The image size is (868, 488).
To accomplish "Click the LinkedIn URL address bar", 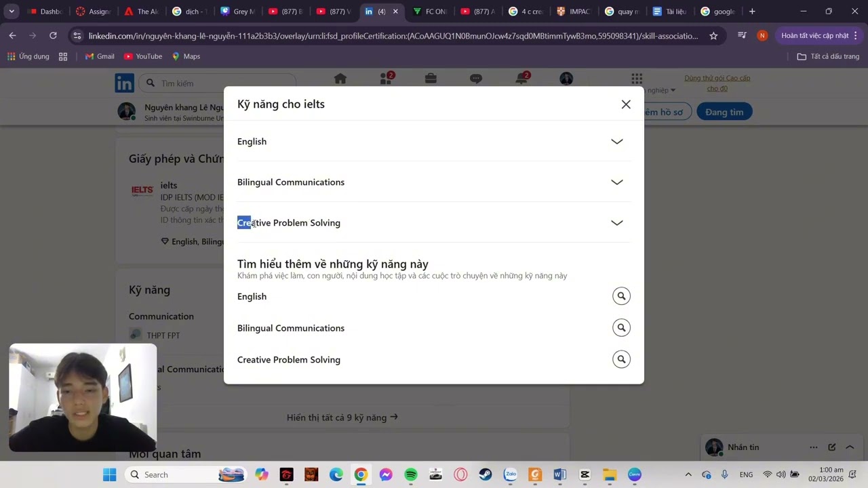I will [393, 36].
